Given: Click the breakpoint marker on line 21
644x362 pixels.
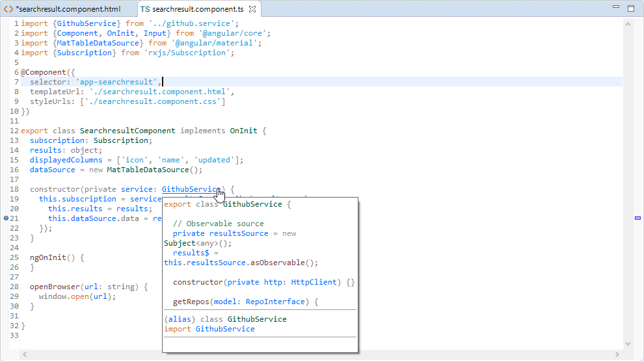Looking at the screenshot, I should tap(6, 218).
